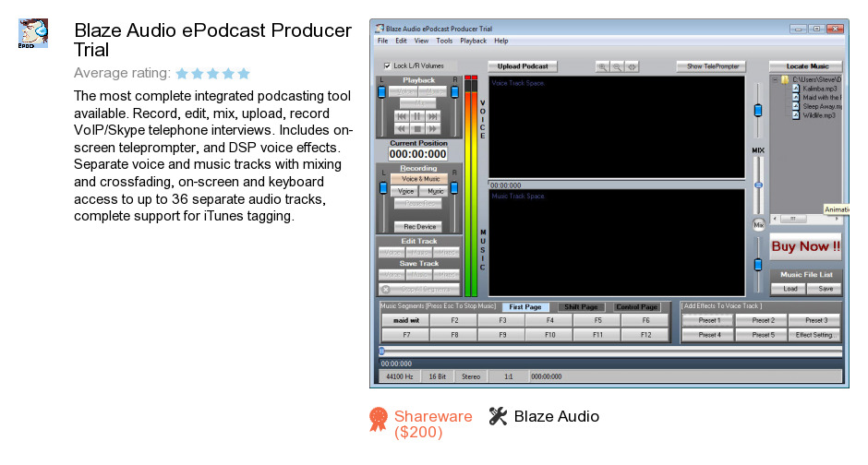This screenshot has height=465, width=868.
Task: Open the Edit menu
Action: coord(402,41)
